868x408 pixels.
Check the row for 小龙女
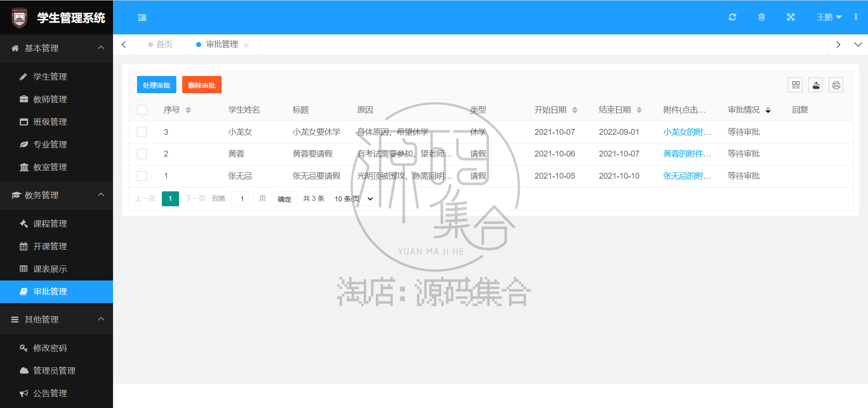coord(142,132)
